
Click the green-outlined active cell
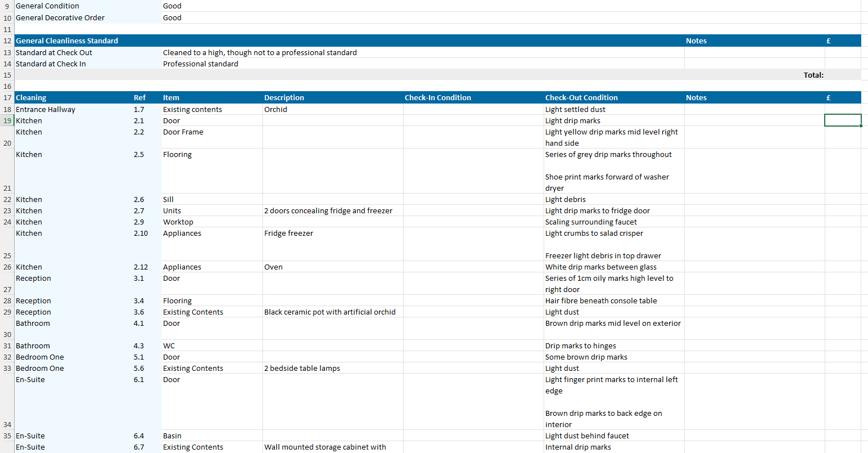842,120
